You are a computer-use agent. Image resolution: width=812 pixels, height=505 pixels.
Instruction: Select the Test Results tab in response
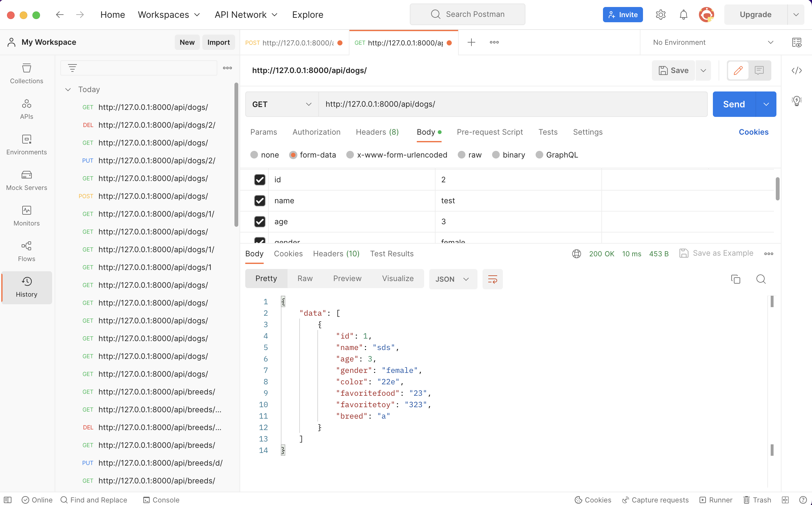pyautogui.click(x=392, y=254)
